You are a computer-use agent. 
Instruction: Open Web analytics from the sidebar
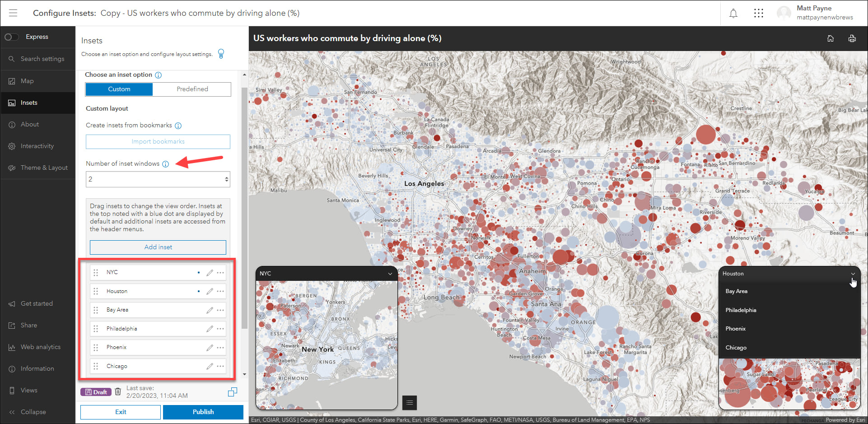pyautogui.click(x=40, y=347)
